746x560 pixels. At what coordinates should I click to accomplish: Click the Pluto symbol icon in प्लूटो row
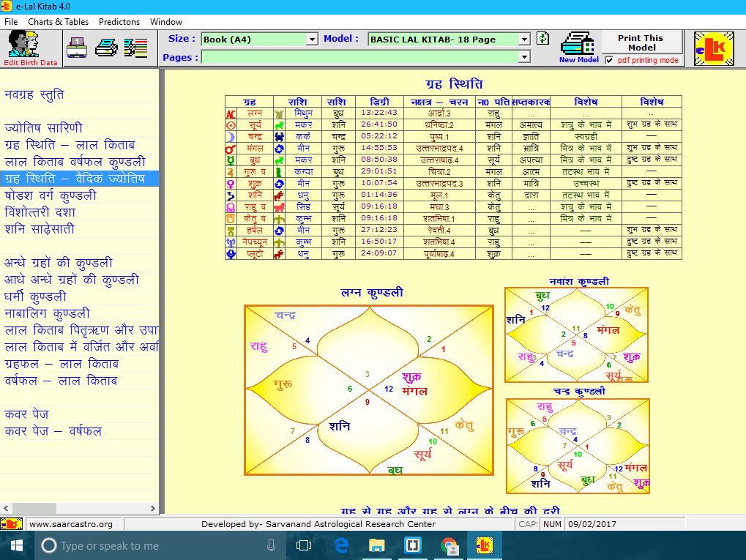click(231, 253)
